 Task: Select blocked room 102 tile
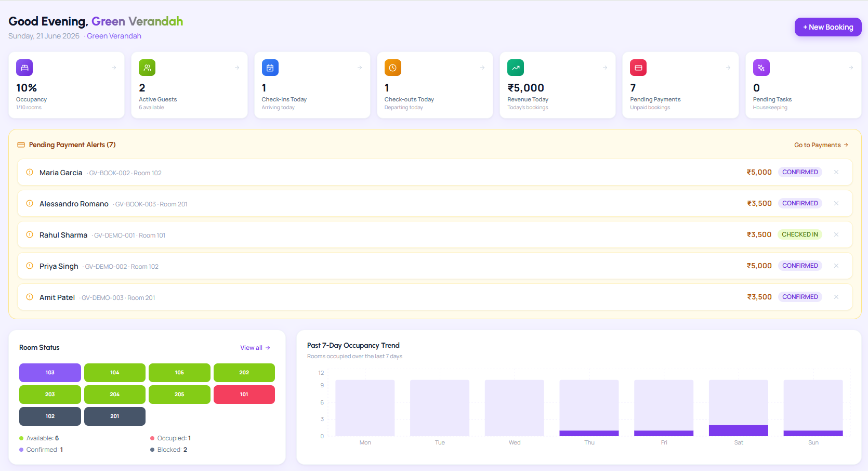[50, 416]
